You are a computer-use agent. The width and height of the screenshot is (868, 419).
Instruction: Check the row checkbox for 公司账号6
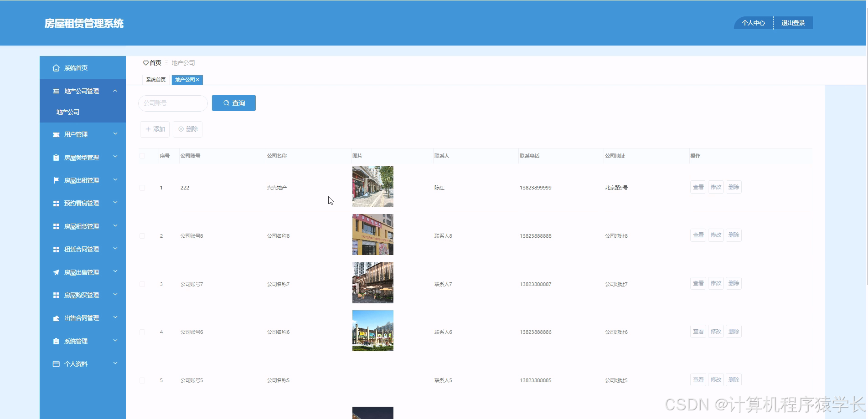pyautogui.click(x=142, y=332)
